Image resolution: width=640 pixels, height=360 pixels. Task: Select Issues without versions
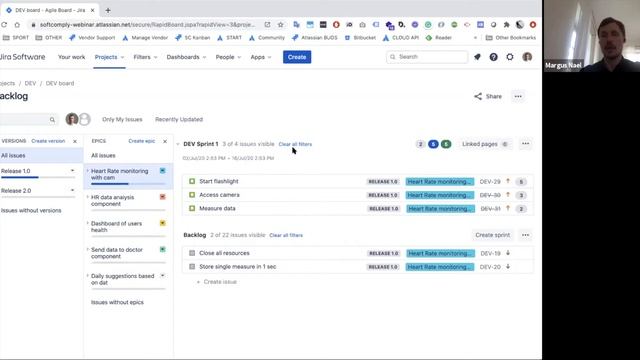point(31,211)
